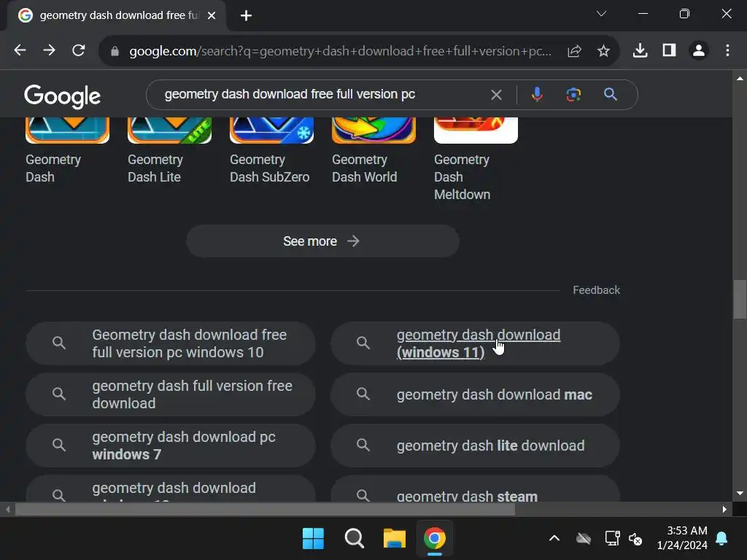The image size is (747, 560).
Task: Click magnifier icon beside download mac suggestion
Action: coord(363,394)
